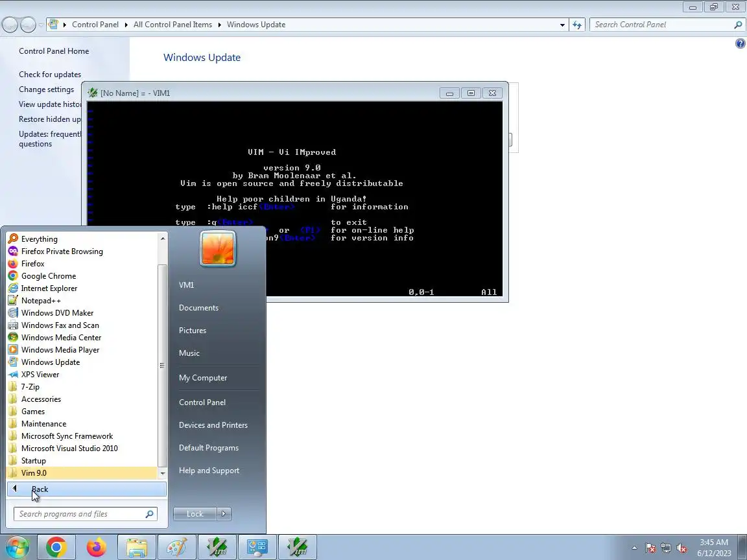Viewport: 747px width, 560px height.
Task: Expand the 7-Zip folder
Action: coord(82,387)
